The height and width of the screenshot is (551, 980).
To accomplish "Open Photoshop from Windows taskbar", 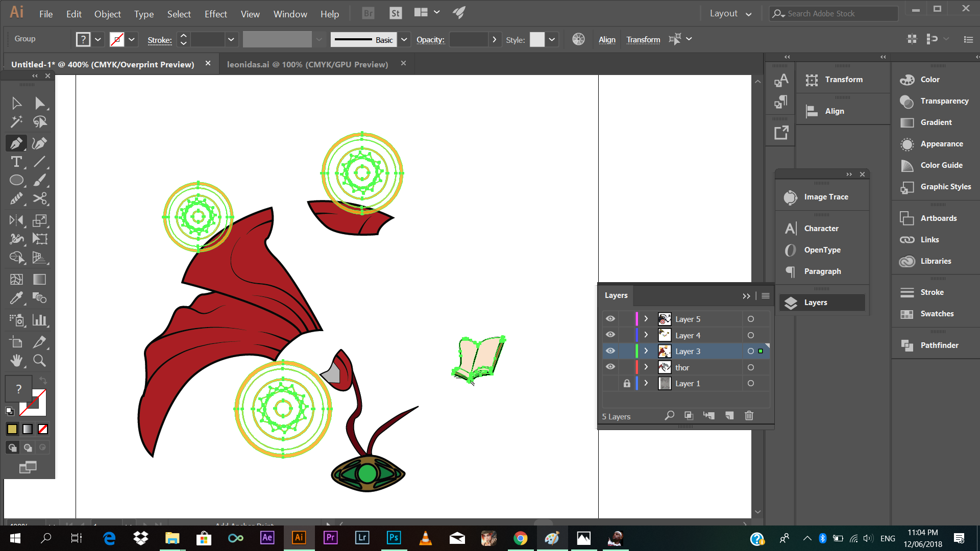I will [394, 538].
